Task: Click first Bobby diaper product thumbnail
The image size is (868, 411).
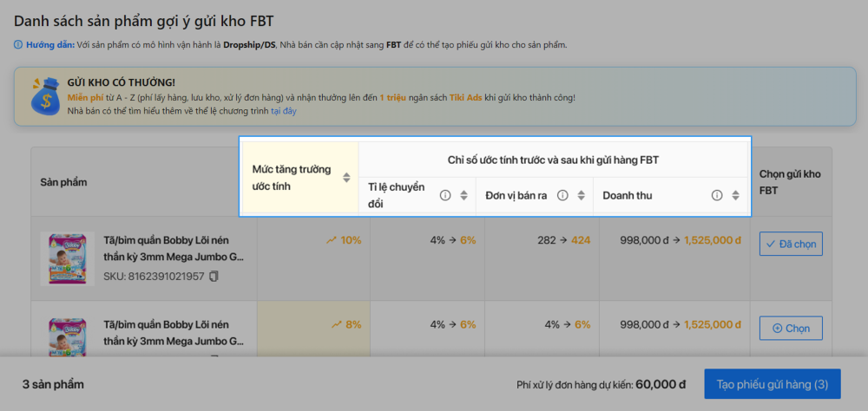Action: tap(68, 258)
